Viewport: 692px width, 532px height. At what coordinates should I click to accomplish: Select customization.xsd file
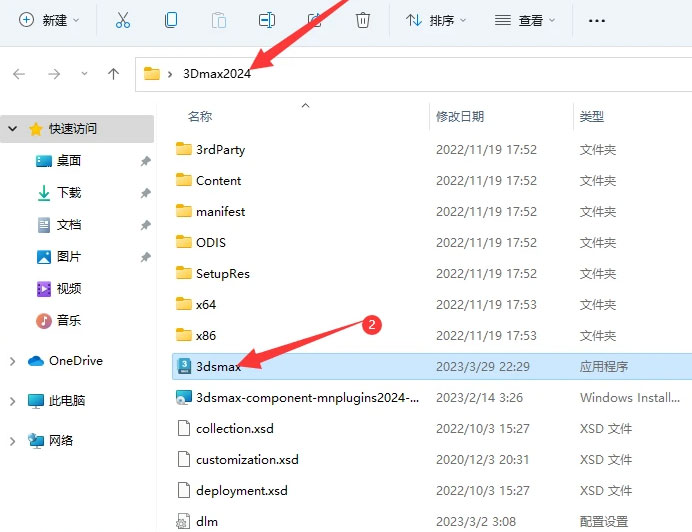click(247, 460)
